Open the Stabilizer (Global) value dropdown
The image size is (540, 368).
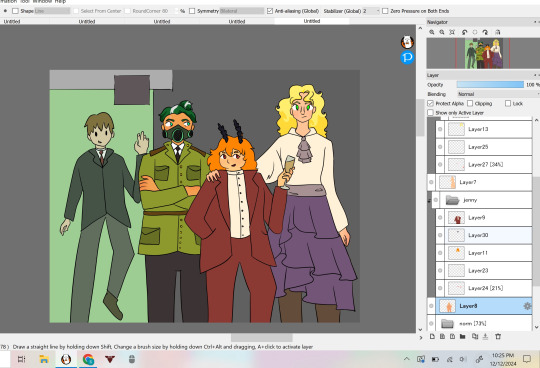tap(371, 11)
